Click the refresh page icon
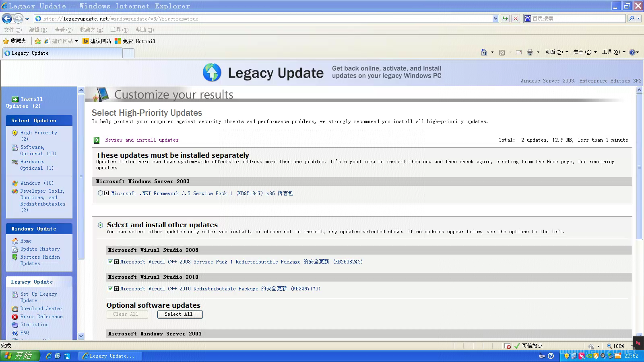The image size is (644, 362). (x=505, y=19)
